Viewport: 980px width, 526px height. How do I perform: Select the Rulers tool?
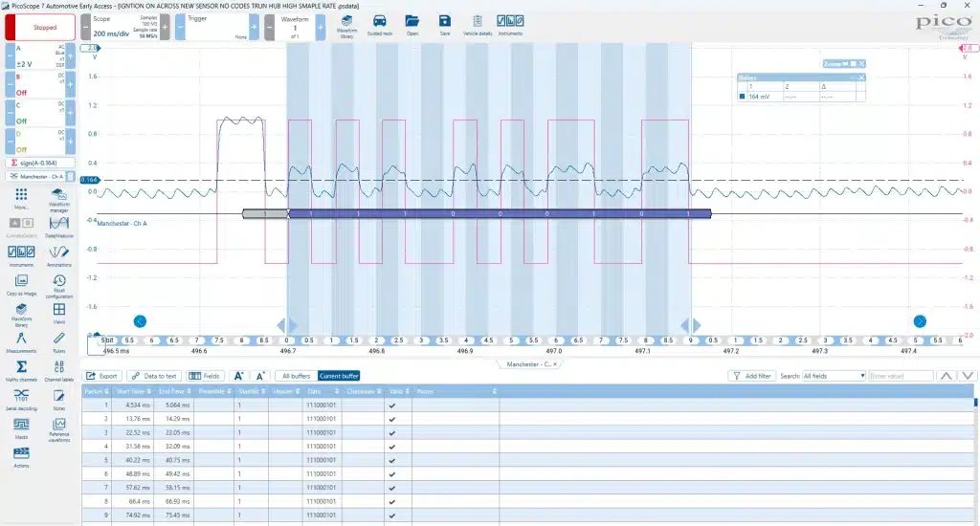(x=58, y=342)
